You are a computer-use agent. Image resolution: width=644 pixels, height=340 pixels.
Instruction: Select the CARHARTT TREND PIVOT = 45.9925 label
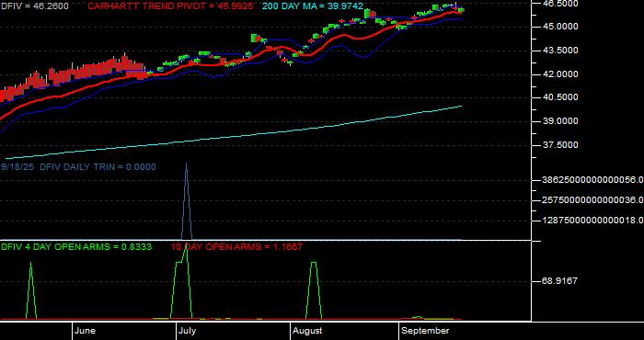(170, 6)
